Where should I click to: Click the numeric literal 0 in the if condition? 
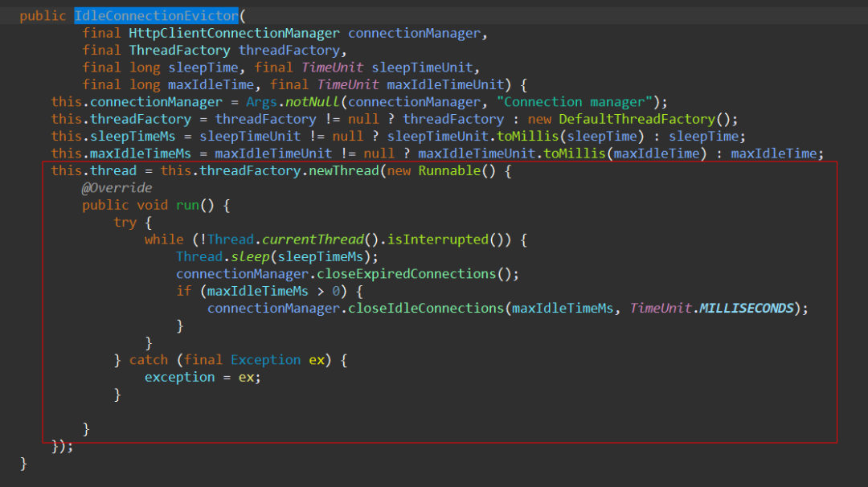click(x=336, y=291)
